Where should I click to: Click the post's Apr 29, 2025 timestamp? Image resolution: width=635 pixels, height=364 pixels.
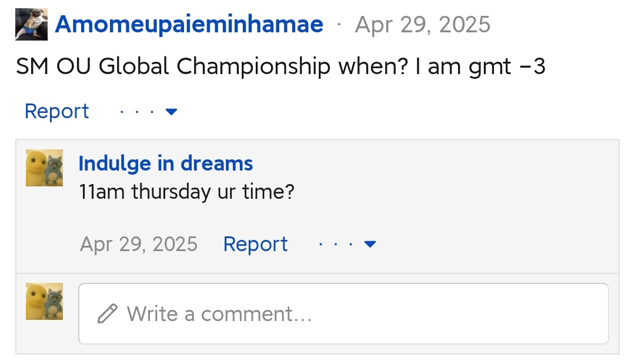coord(422,25)
